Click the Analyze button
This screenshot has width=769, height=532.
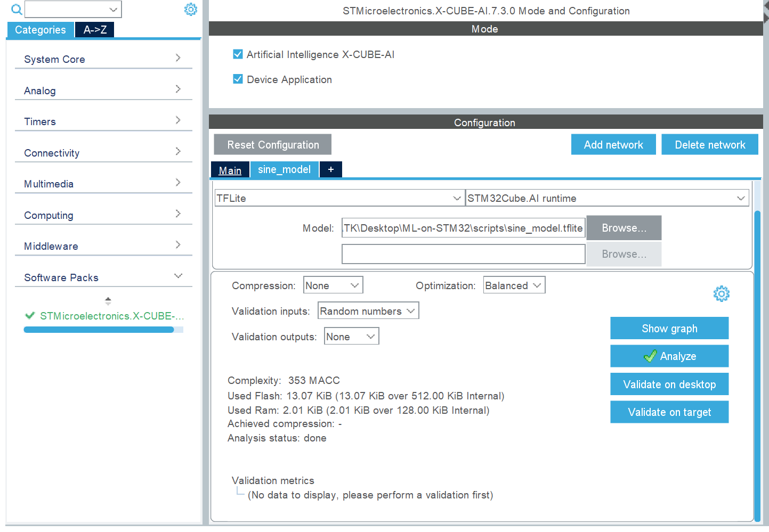tap(669, 356)
